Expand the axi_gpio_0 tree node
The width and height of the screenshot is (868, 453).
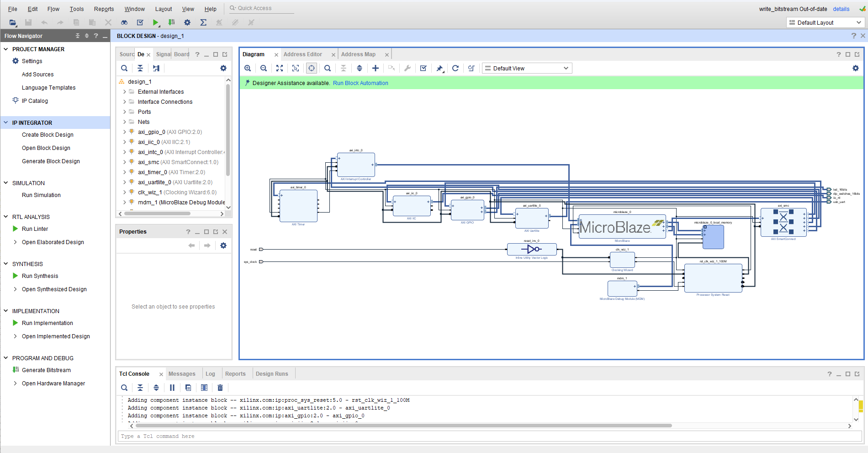pos(124,132)
